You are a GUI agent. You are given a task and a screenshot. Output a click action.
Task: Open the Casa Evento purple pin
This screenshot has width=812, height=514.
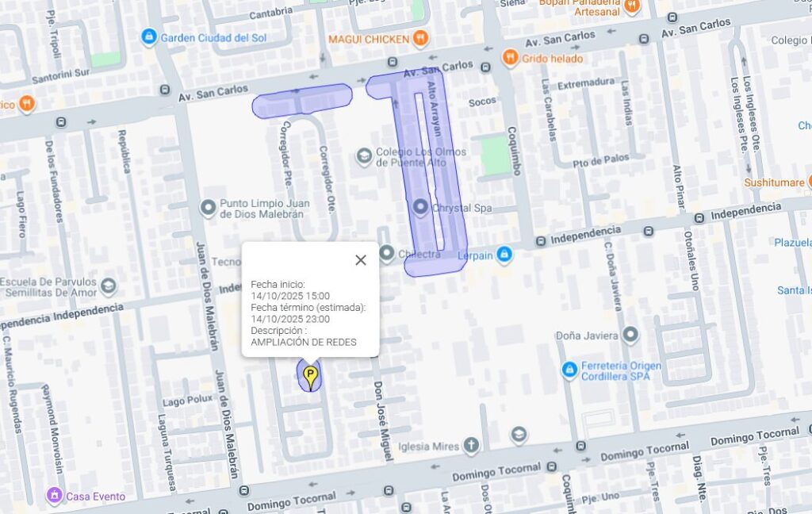tap(55, 495)
